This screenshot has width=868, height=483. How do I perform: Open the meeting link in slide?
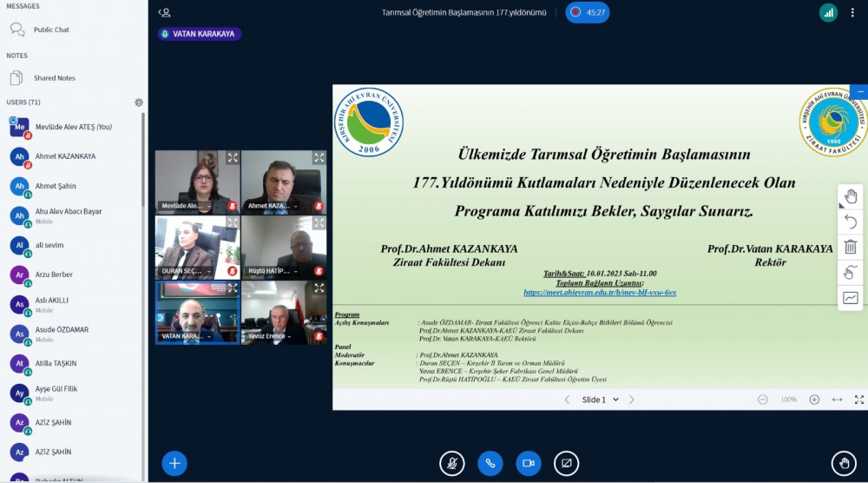point(600,293)
